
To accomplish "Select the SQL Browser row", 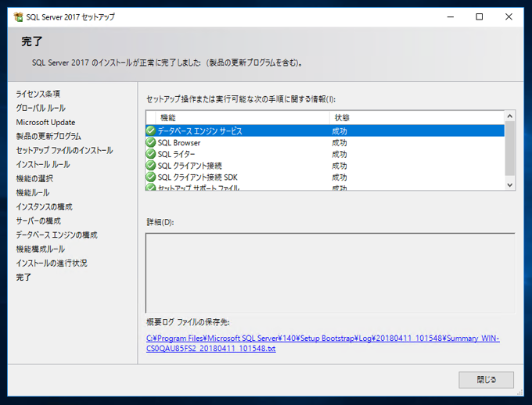I will [x=325, y=142].
